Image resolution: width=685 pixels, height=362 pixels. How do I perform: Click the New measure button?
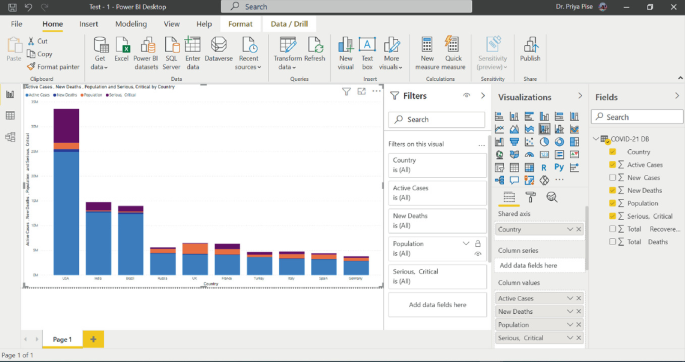tap(427, 53)
